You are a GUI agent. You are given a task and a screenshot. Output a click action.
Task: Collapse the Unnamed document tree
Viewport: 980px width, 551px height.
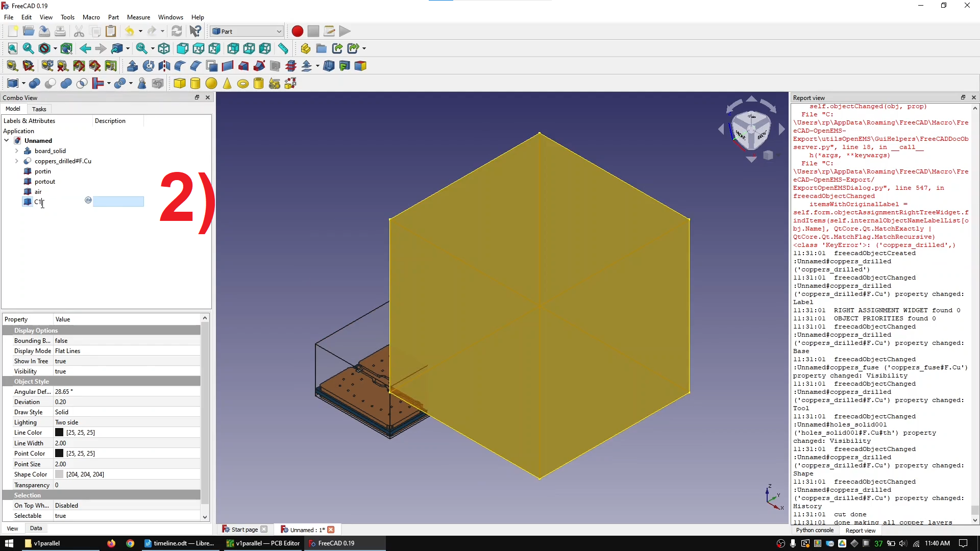(x=7, y=141)
